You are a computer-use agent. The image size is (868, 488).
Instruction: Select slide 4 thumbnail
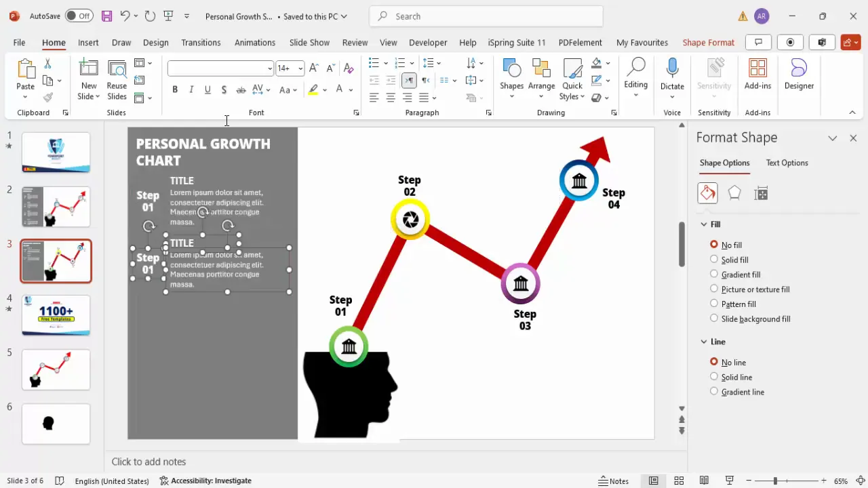pos(56,315)
